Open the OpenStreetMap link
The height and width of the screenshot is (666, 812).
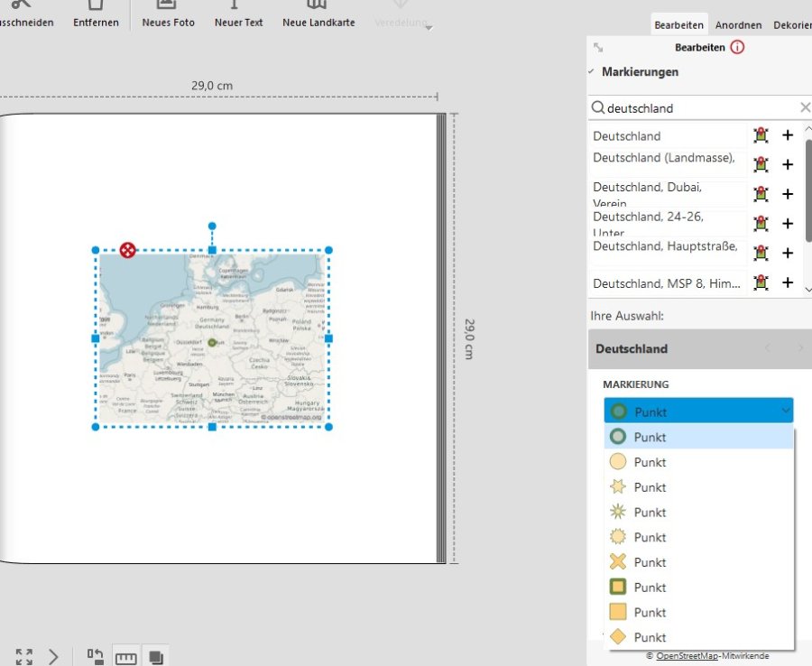(x=687, y=656)
